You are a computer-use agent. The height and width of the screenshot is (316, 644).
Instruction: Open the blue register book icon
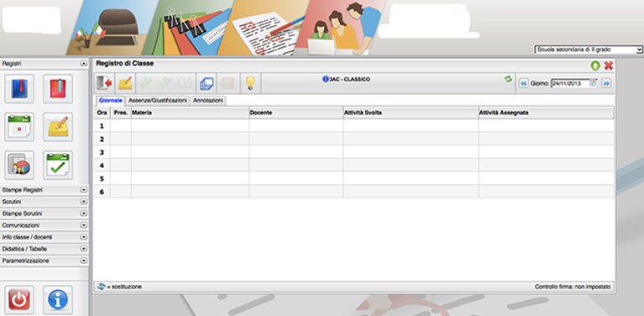coord(19,89)
